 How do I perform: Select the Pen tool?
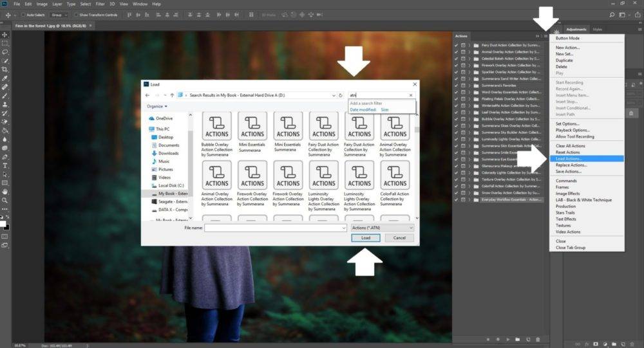[5, 157]
